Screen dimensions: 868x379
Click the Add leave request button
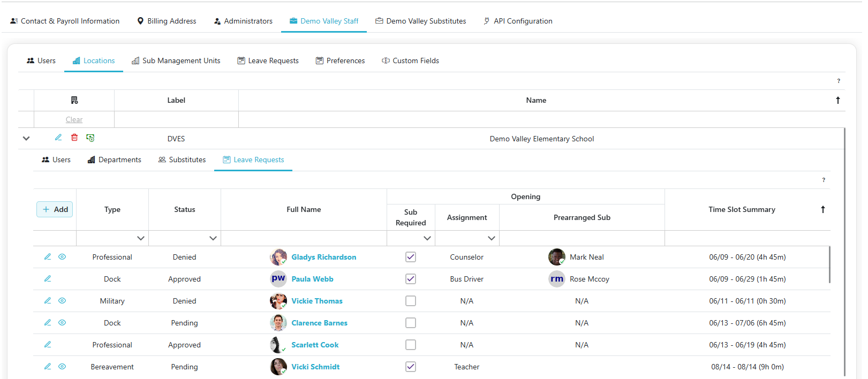point(55,209)
